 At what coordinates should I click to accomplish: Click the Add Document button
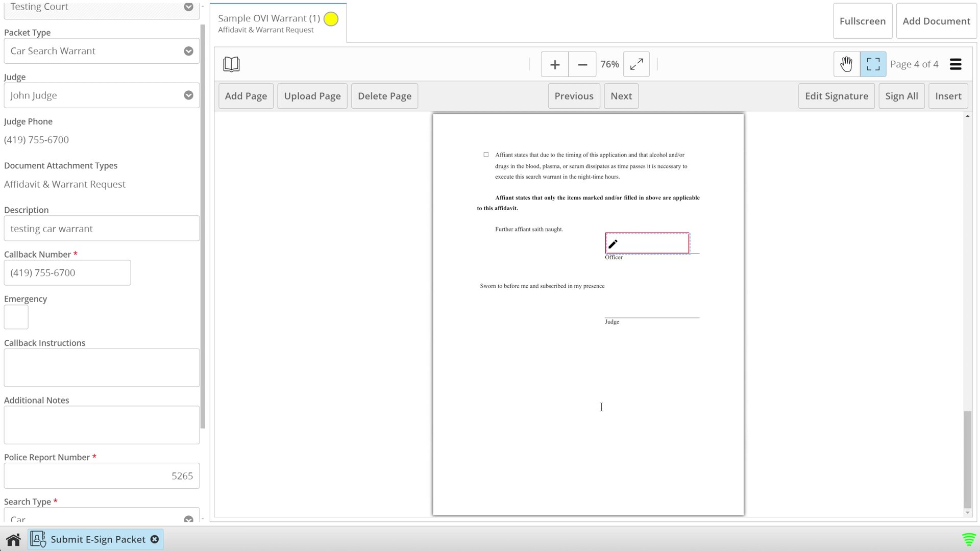(x=936, y=21)
